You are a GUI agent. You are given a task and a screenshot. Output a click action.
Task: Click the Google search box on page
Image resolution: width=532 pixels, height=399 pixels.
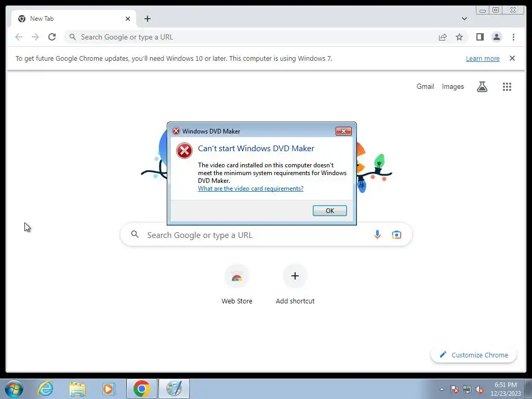(266, 235)
